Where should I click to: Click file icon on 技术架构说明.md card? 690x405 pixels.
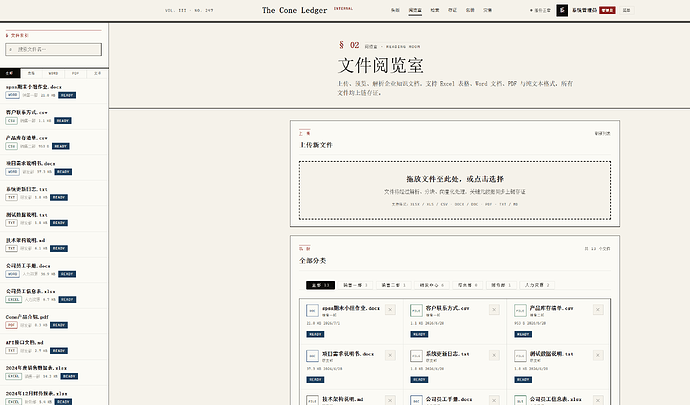tap(312, 400)
